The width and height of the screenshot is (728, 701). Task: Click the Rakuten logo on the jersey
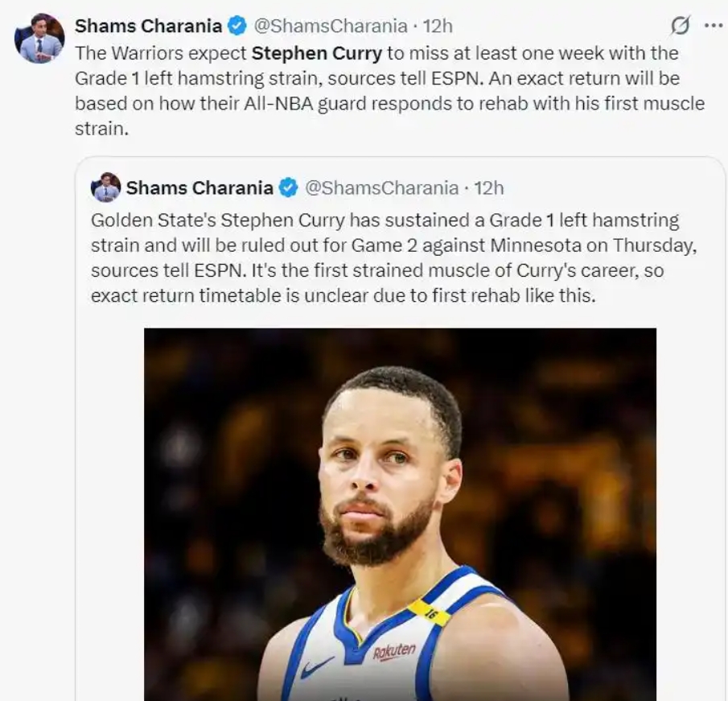click(x=394, y=651)
